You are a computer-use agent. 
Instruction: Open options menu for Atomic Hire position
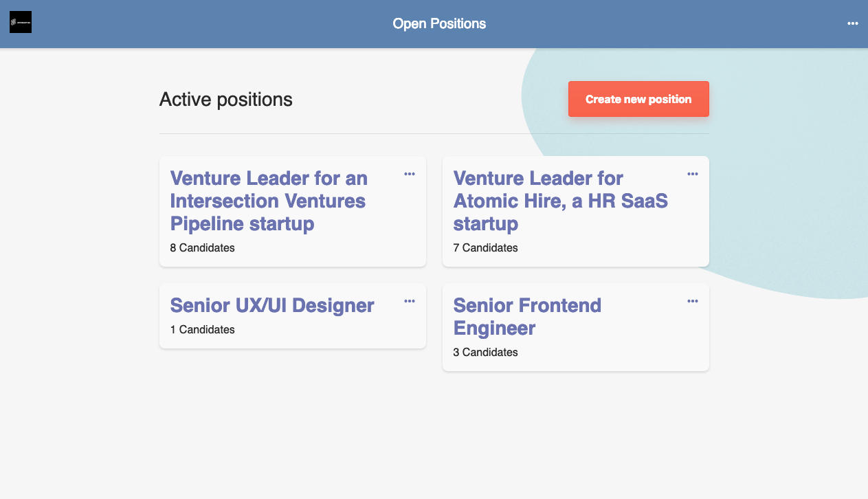(x=693, y=174)
